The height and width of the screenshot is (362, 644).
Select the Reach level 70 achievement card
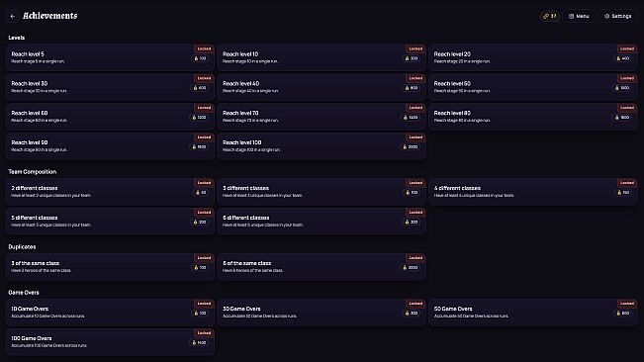(x=322, y=117)
